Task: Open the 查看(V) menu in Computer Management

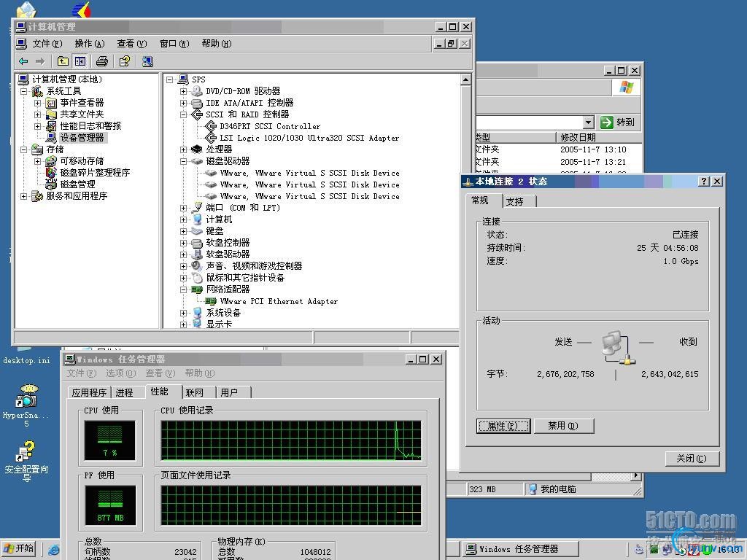Action: click(x=132, y=44)
